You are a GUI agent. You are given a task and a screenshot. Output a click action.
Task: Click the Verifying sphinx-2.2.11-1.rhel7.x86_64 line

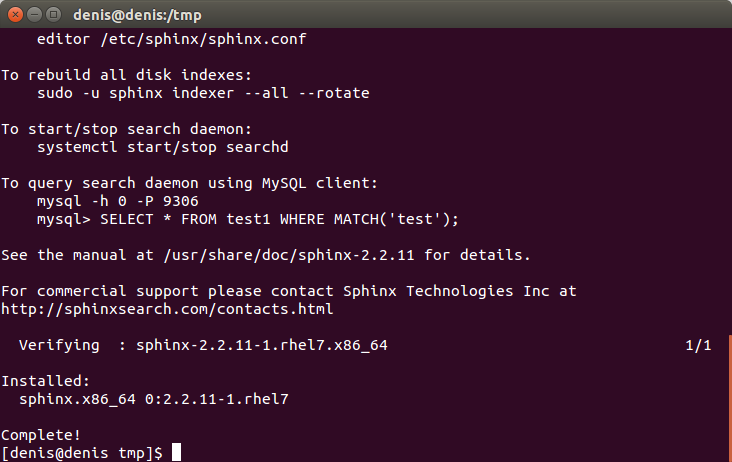(x=203, y=345)
